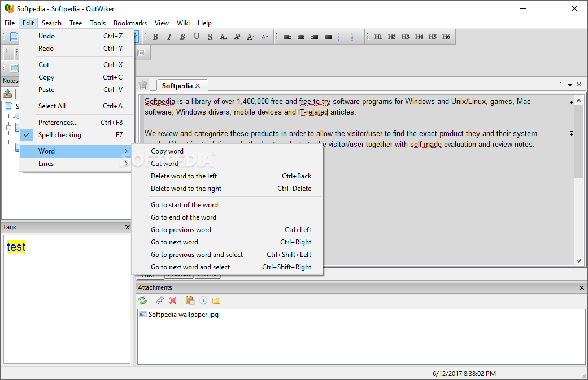
Task: Open the Search menu
Action: [x=51, y=23]
